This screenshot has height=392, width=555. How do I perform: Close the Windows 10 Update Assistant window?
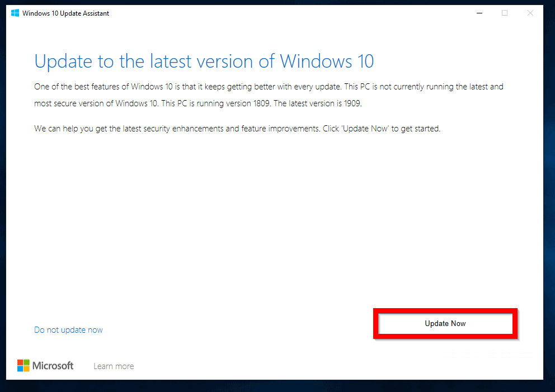pos(530,13)
